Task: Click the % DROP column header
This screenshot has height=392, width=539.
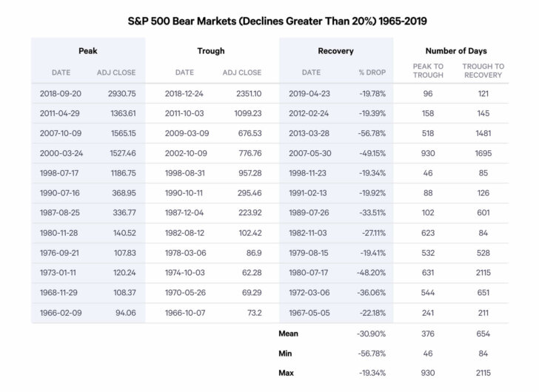Action: [371, 72]
